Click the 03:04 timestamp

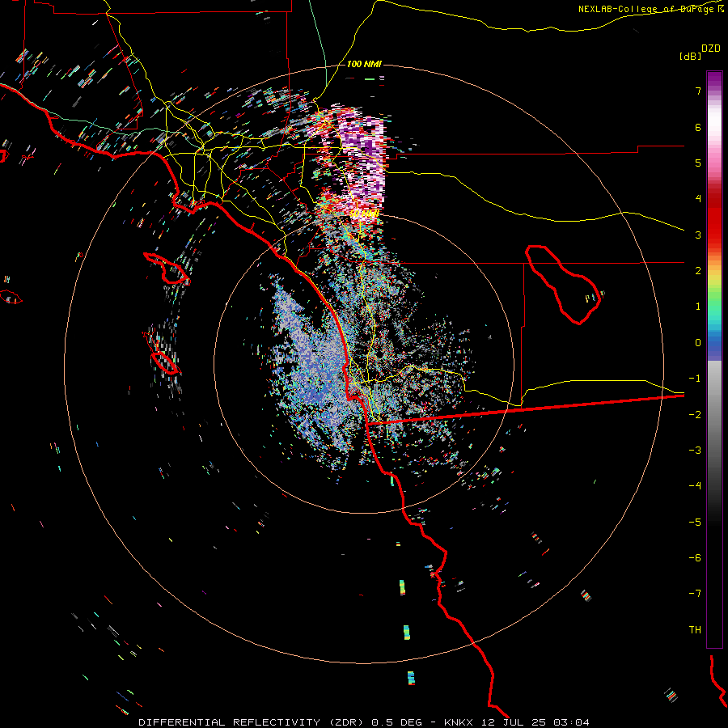(571, 722)
